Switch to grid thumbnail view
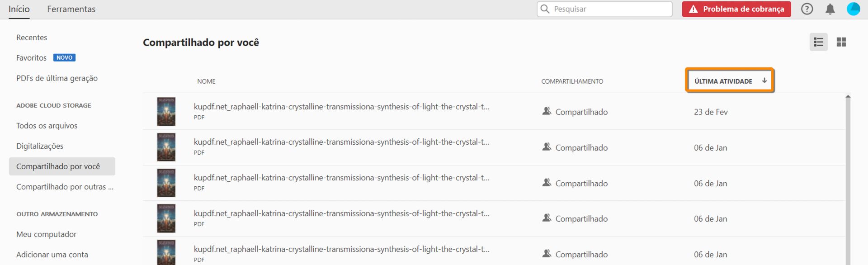Screen dimensions: 868x265 tap(841, 42)
